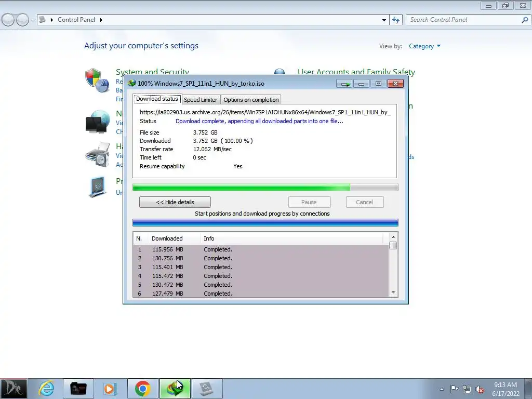Image resolution: width=532 pixels, height=399 pixels.
Task: Select connection row with 115.472 MB
Action: (261, 276)
